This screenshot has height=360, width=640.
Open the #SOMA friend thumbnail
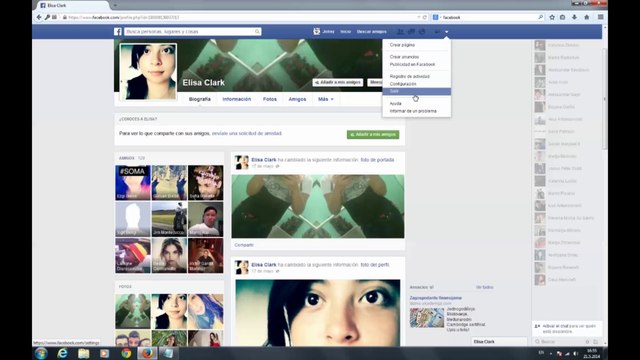133,182
